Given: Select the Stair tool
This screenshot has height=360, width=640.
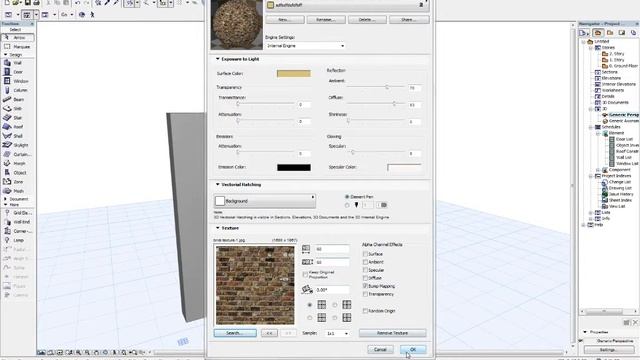Looking at the screenshot, I should (18, 118).
